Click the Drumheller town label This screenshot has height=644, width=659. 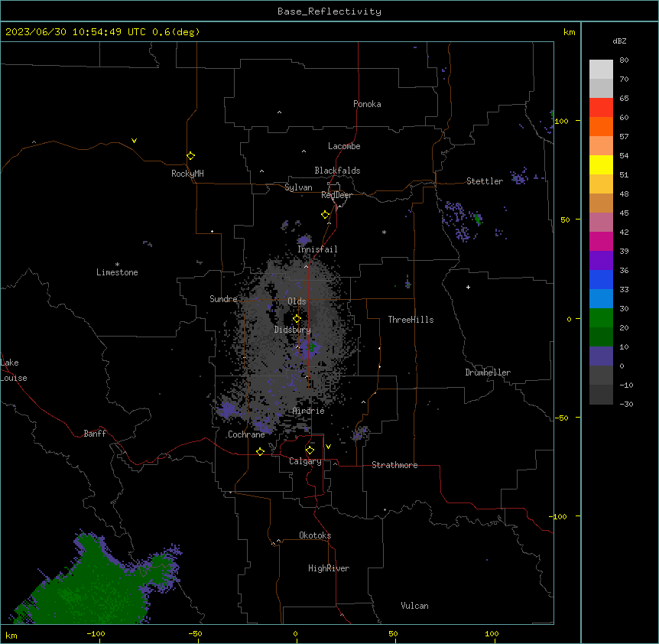488,372
